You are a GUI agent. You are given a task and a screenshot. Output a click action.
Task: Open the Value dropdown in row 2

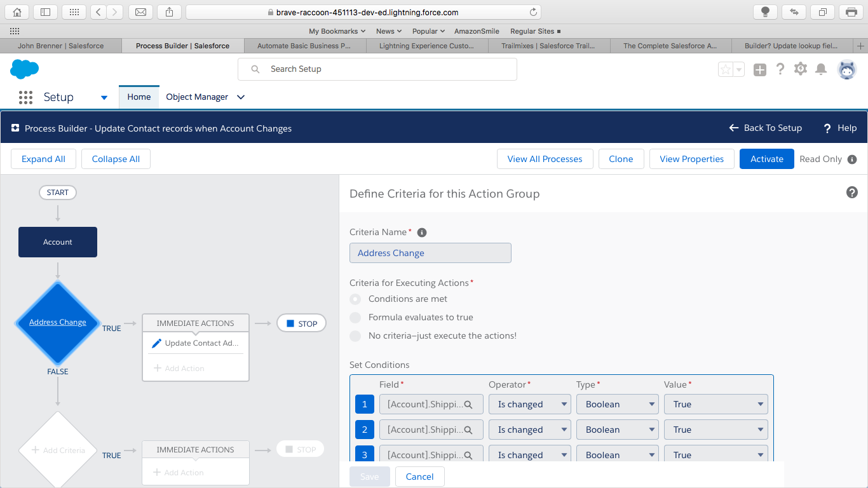pos(716,430)
